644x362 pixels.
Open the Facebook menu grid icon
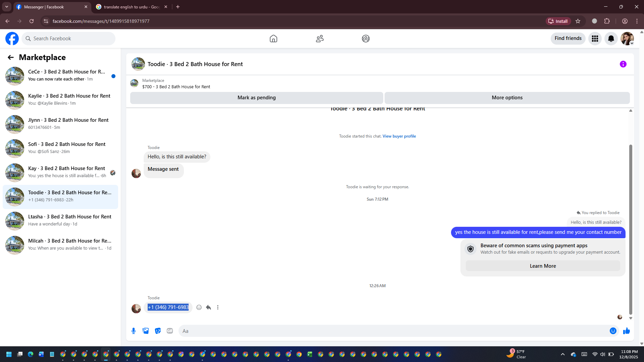[595, 39]
